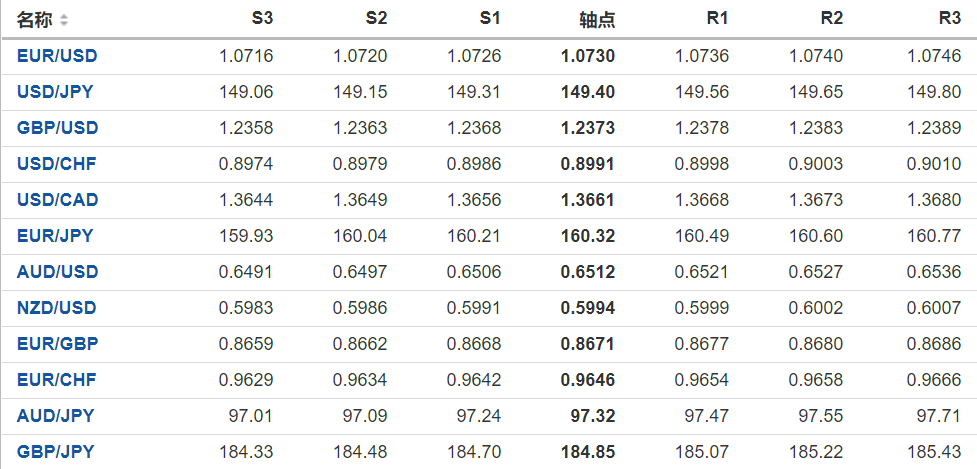The width and height of the screenshot is (977, 469).
Task: Go to the USD/CHF pair page
Action: click(x=57, y=164)
